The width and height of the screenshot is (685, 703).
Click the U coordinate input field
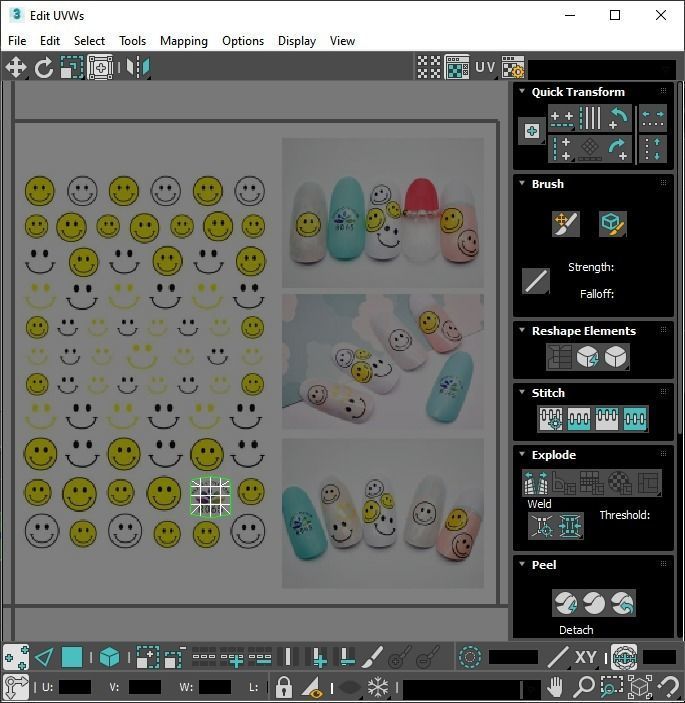click(74, 687)
